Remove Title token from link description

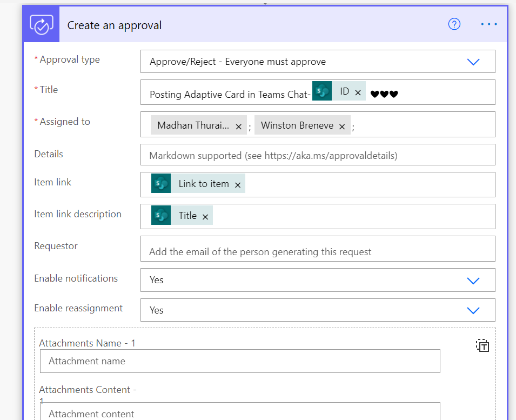coord(205,217)
